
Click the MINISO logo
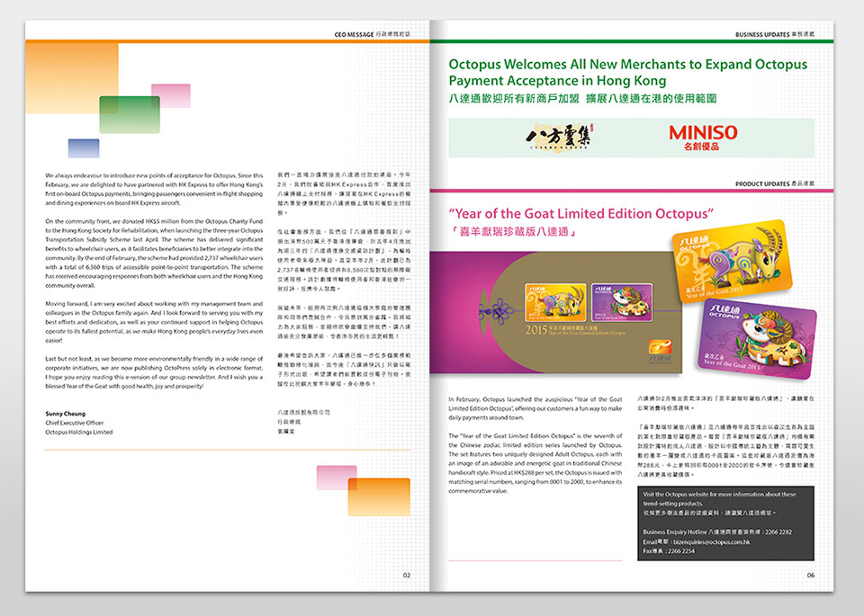703,138
